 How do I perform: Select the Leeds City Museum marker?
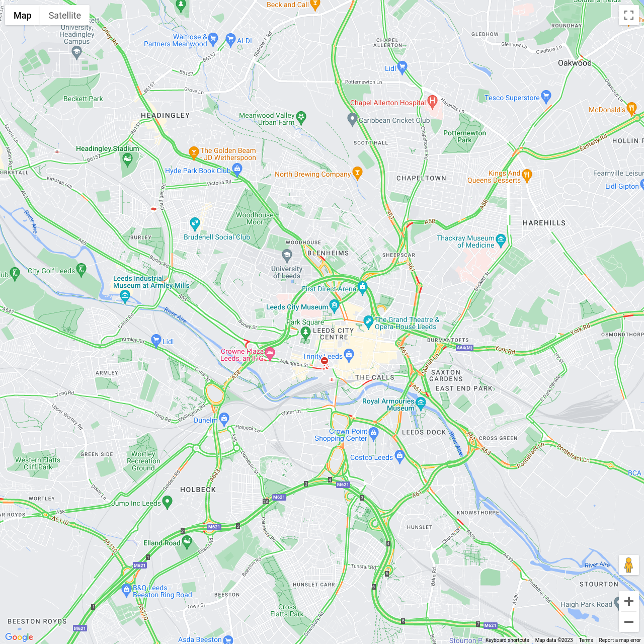click(x=334, y=305)
